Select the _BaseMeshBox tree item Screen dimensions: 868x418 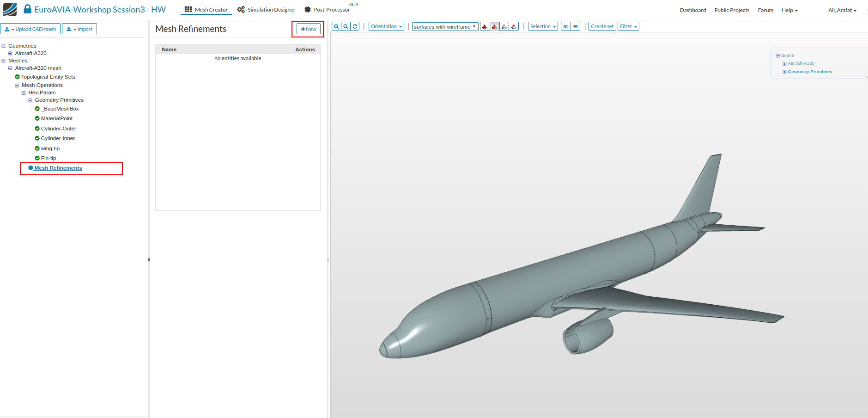click(x=60, y=109)
